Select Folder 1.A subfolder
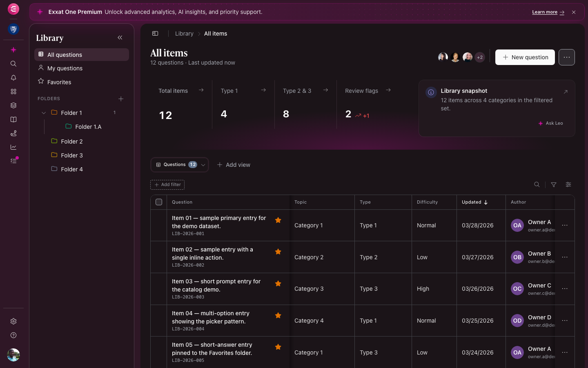Viewport: 588px width, 368px height. click(88, 127)
